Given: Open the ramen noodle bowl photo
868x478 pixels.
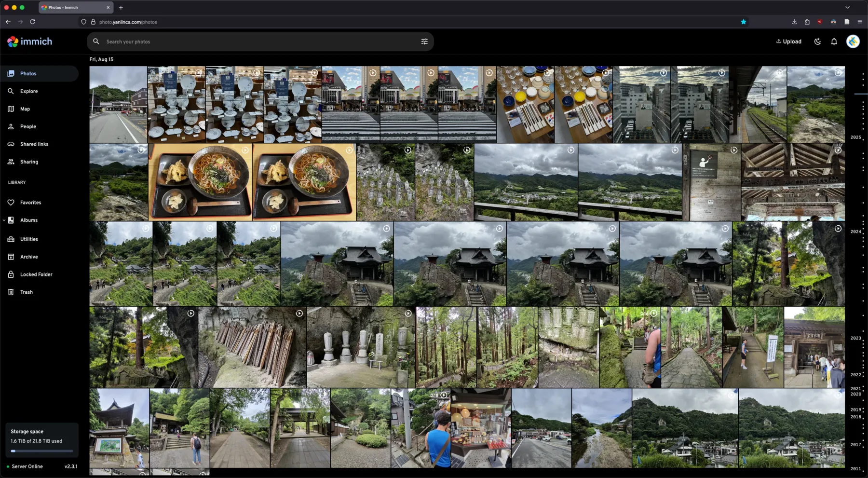Looking at the screenshot, I should pos(200,182).
